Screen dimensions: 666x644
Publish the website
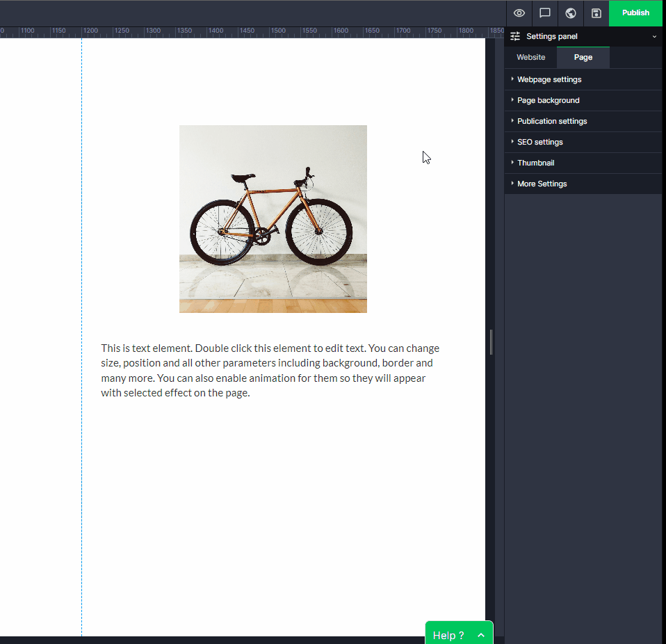635,13
